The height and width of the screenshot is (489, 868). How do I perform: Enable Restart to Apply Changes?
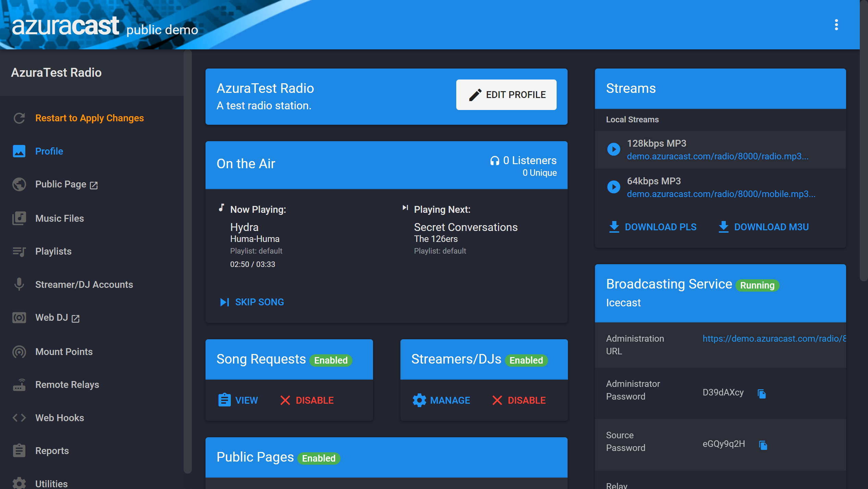click(89, 118)
